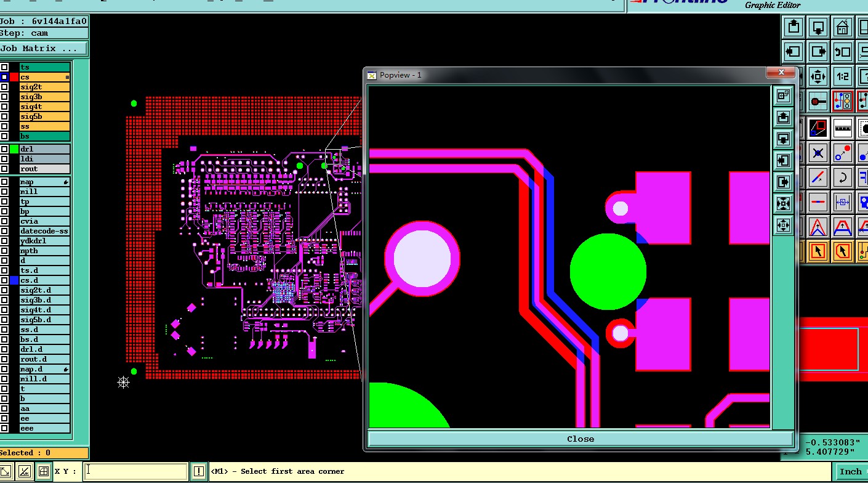Click the pan down icon in main toolbar
Viewport: 868px width, 483px height.
click(818, 27)
